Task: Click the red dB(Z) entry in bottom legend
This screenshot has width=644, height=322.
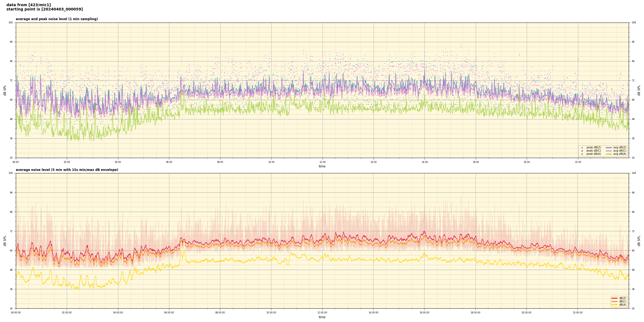Action: click(x=614, y=298)
